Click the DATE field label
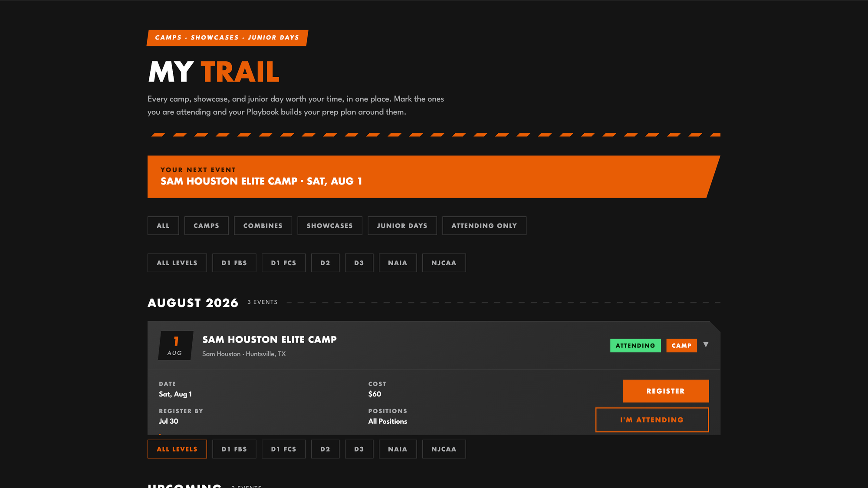This screenshot has width=868, height=488. pos(167,384)
